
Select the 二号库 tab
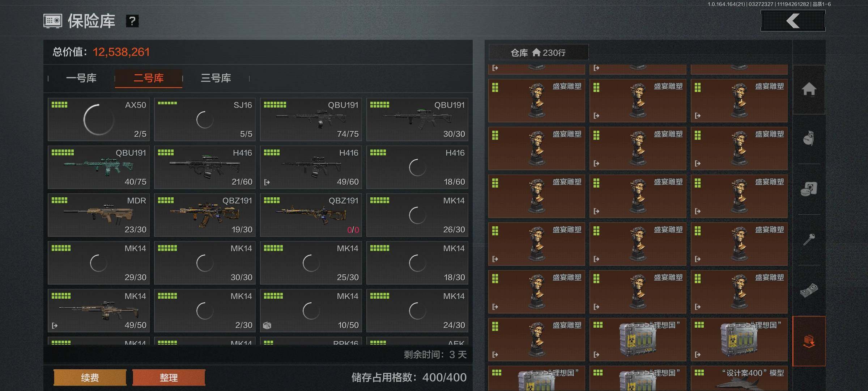148,78
